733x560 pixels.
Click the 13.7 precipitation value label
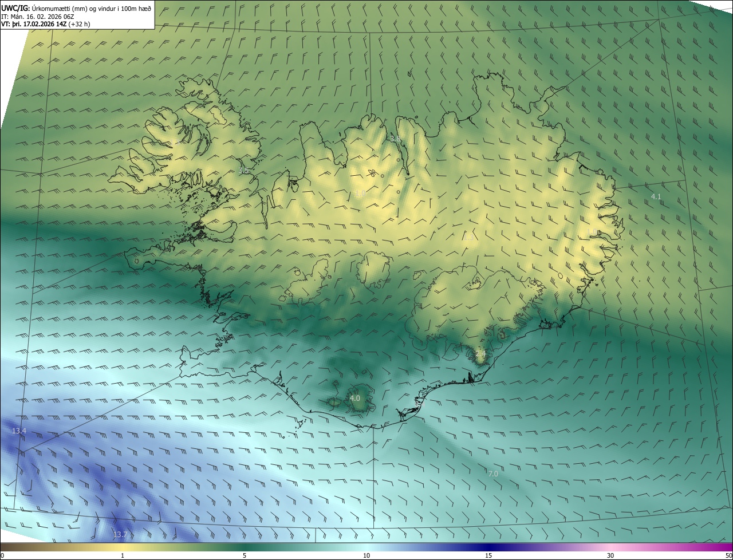pyautogui.click(x=120, y=534)
